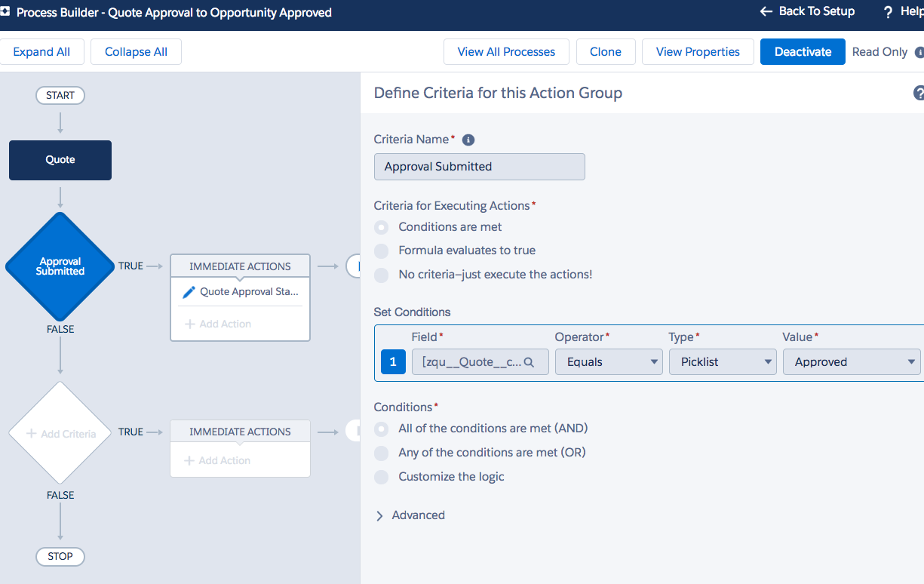Click pencil icon on Quote Approval action
This screenshot has height=584, width=924.
(189, 292)
